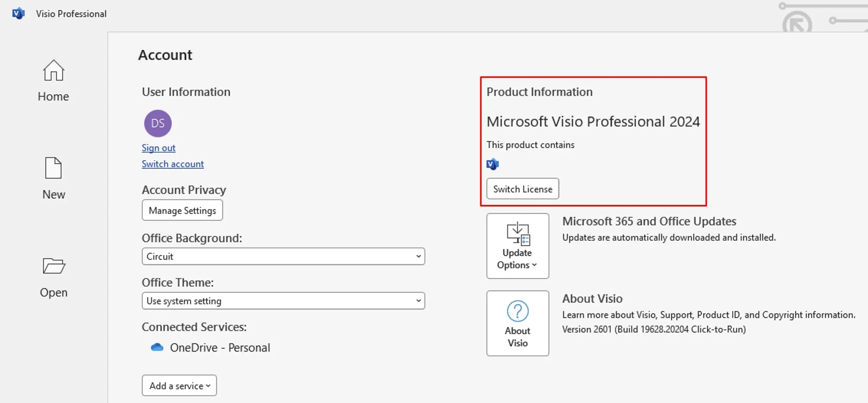The width and height of the screenshot is (868, 403).
Task: Go to the Home tab label
Action: [53, 97]
